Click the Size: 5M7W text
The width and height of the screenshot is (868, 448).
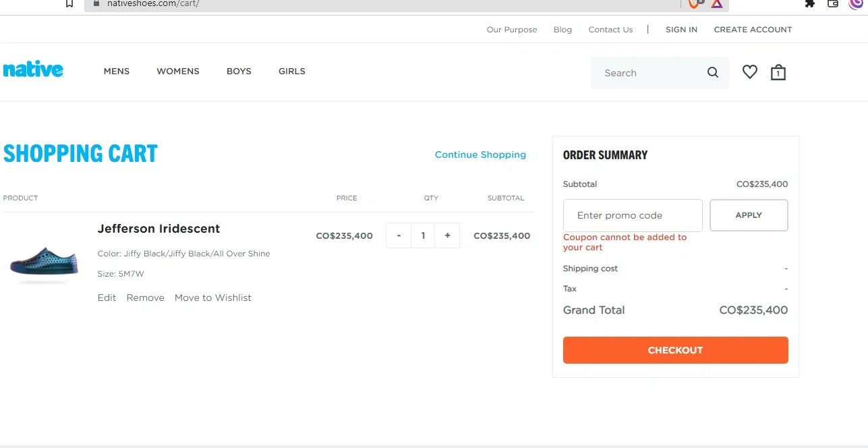tap(121, 274)
